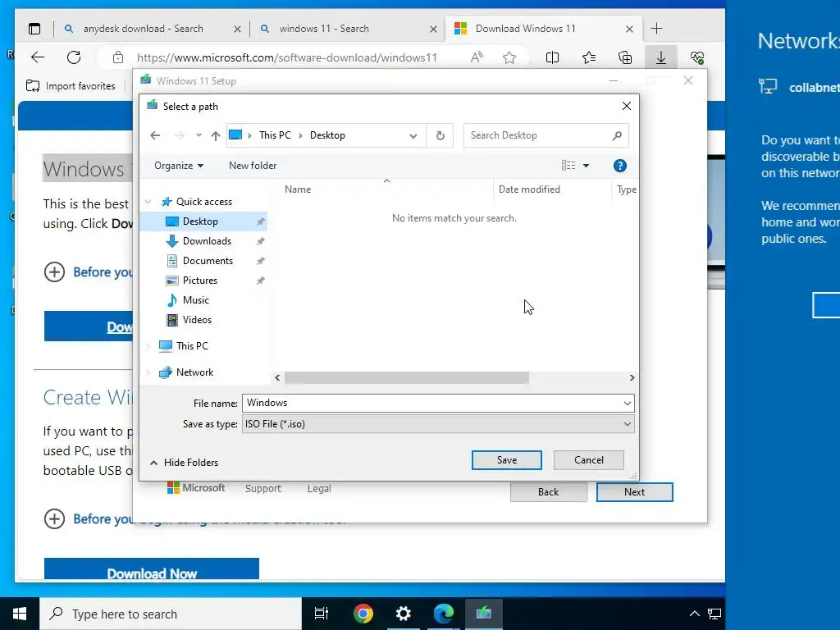
Task: Switch to anydesk download Search tab
Action: [152, 29]
